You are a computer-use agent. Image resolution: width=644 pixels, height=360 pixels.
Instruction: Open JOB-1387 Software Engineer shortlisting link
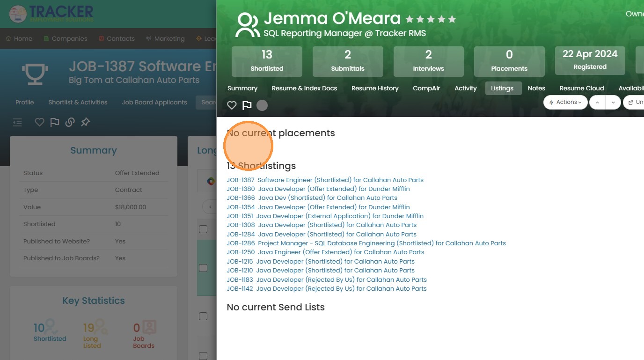325,180
